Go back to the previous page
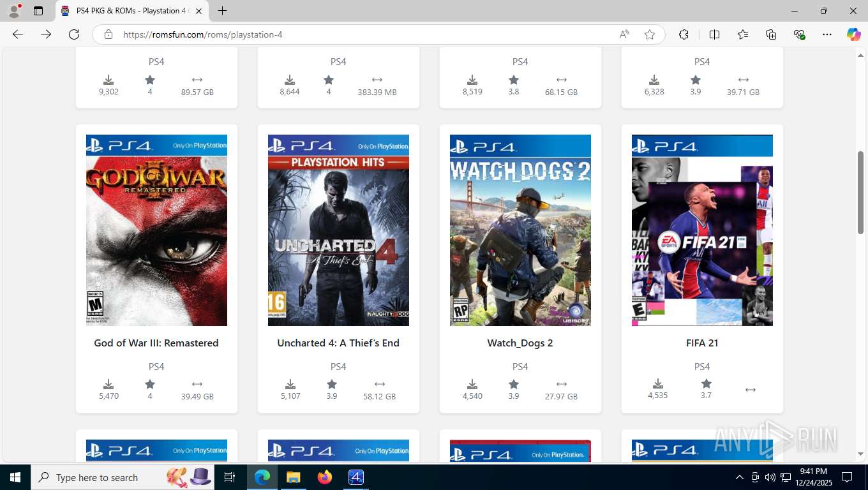 coord(18,34)
